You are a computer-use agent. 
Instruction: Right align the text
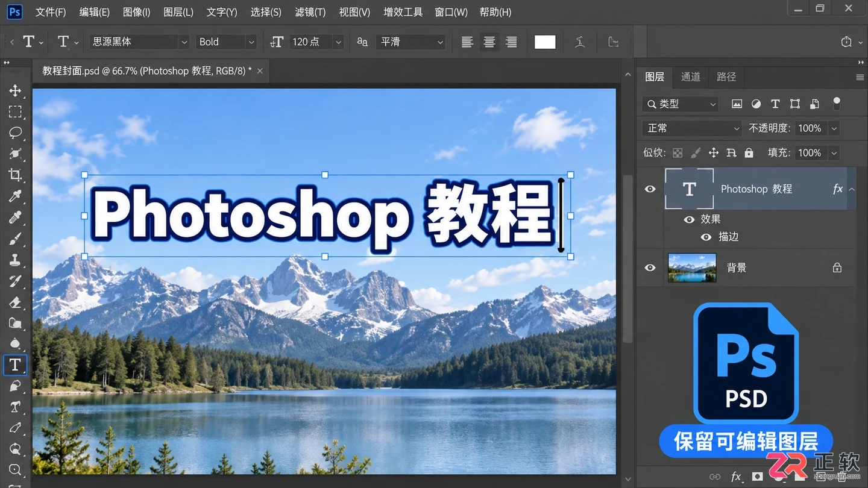point(511,42)
